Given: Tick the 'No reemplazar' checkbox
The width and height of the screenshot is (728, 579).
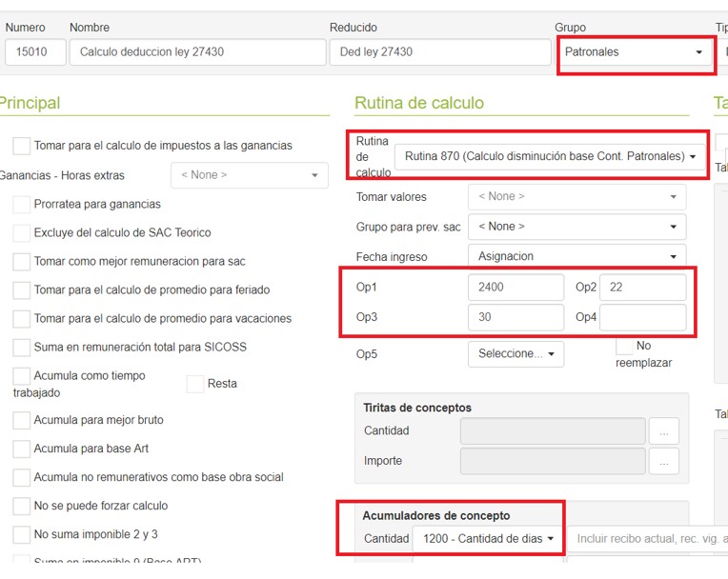Looking at the screenshot, I should [x=625, y=346].
